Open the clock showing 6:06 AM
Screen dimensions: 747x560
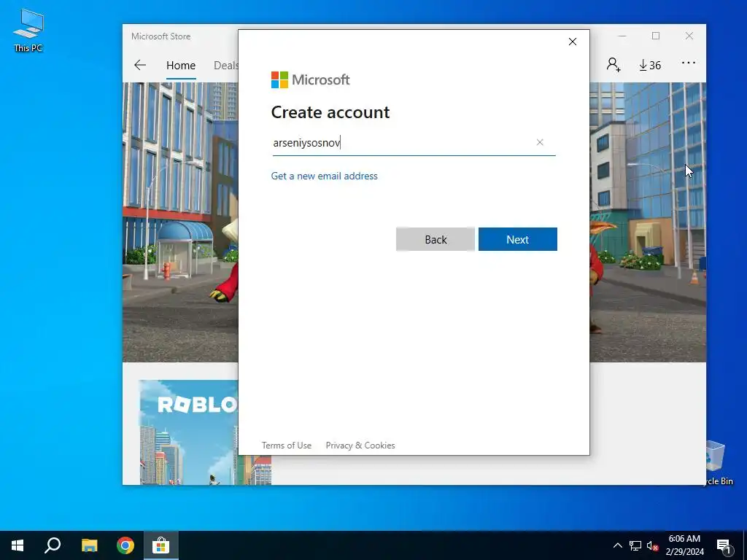[684, 545]
